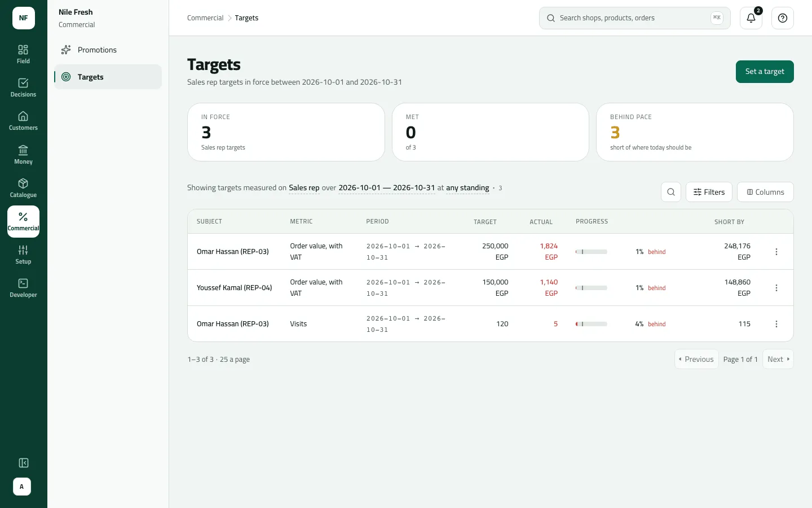Open row actions for Omar Hassan Visits
812x508 pixels.
[x=776, y=324]
